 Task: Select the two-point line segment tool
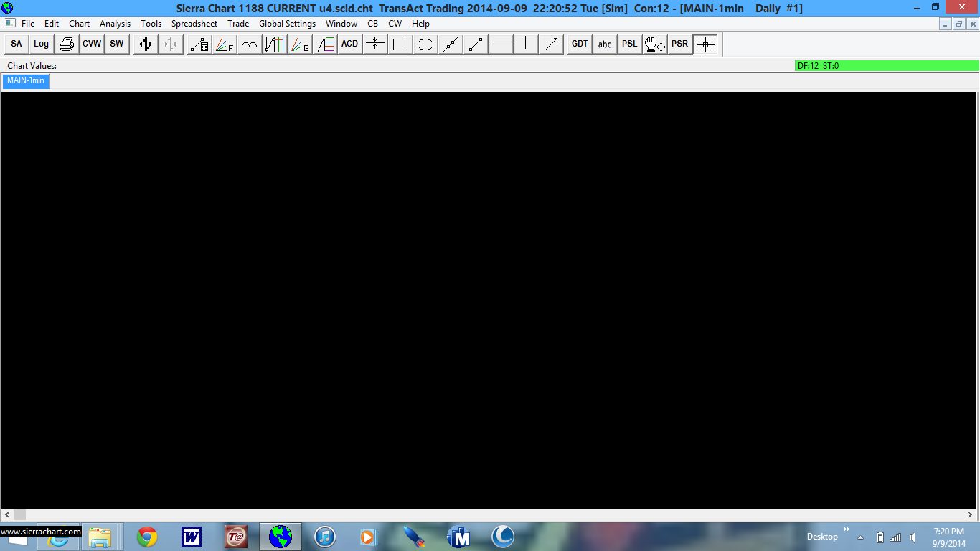(x=476, y=44)
